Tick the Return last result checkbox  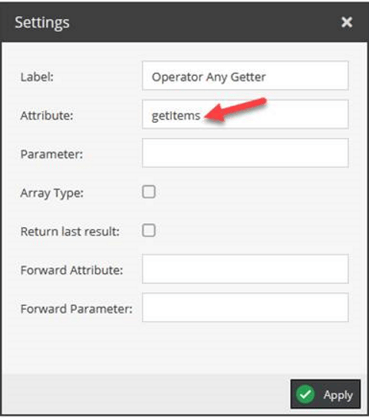click(149, 231)
